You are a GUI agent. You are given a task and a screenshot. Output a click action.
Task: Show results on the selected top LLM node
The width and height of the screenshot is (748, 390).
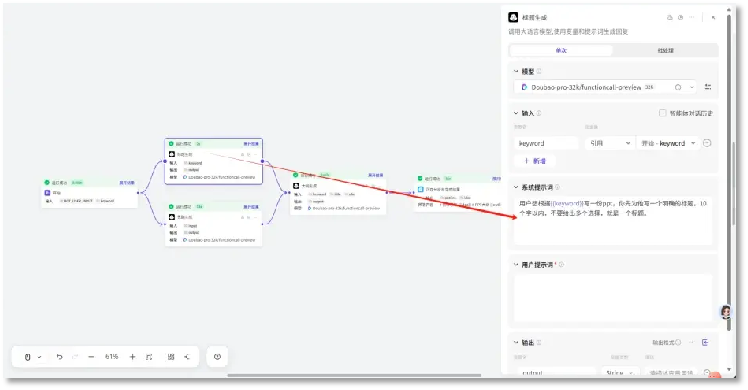[x=251, y=144]
